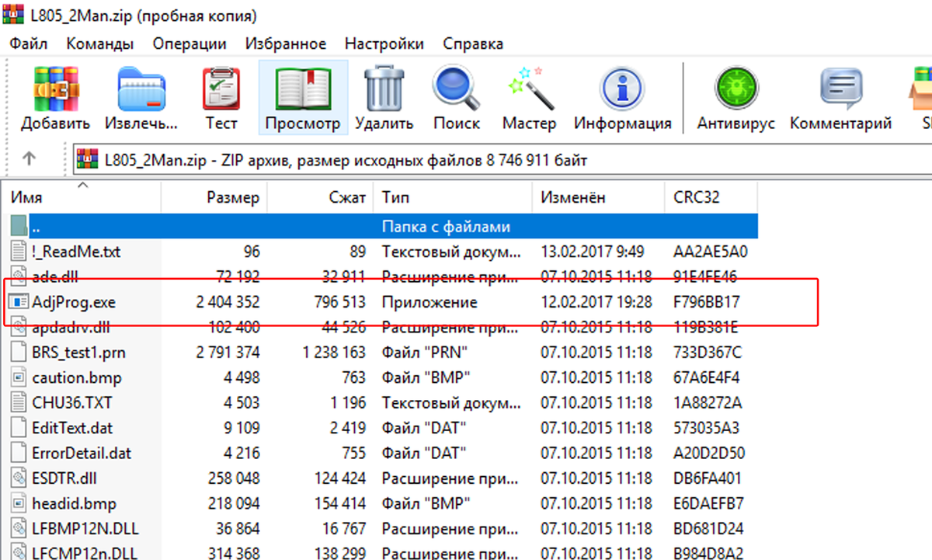
Task: Click the Папка с файлами type cell
Action: pyautogui.click(x=446, y=227)
